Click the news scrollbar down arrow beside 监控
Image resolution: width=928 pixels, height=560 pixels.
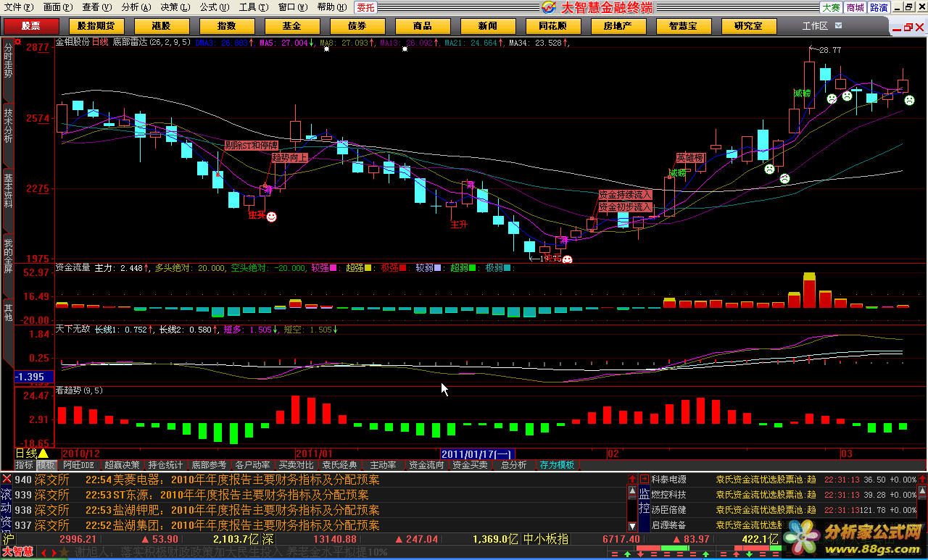coord(632,527)
